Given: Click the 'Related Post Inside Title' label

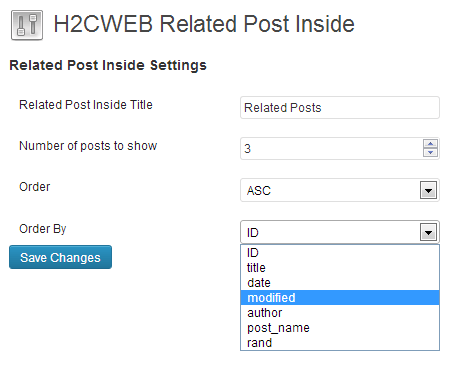Looking at the screenshot, I should click(86, 105).
